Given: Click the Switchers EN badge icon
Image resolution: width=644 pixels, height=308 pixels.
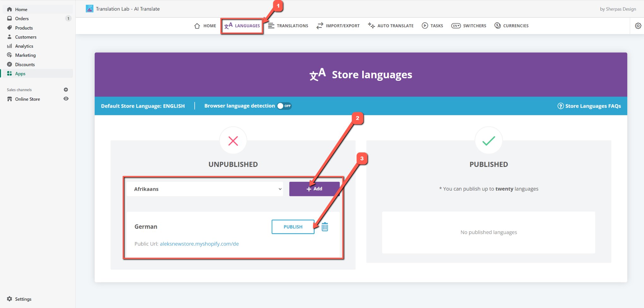Looking at the screenshot, I should pos(456,26).
